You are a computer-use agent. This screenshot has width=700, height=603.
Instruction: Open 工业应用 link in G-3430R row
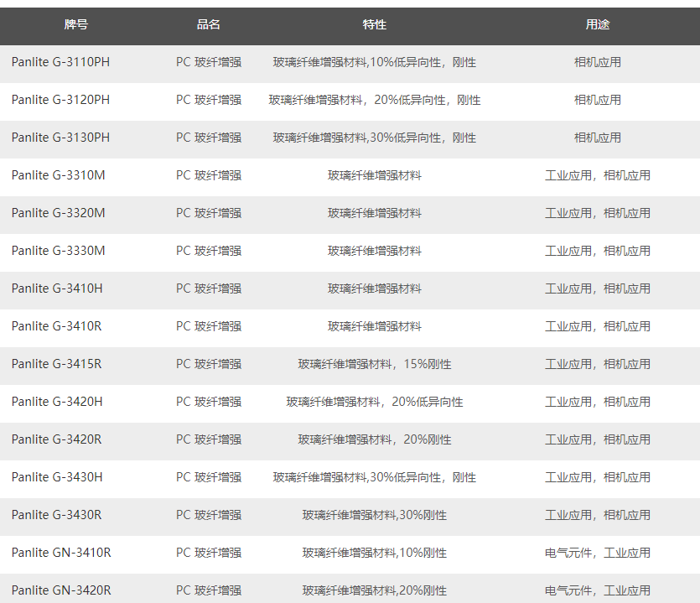[568, 516]
